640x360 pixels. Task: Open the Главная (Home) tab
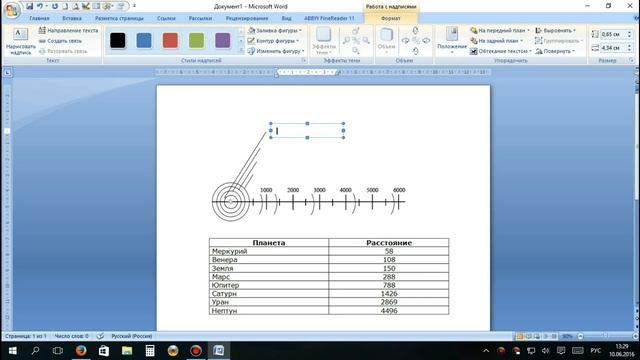coord(40,18)
